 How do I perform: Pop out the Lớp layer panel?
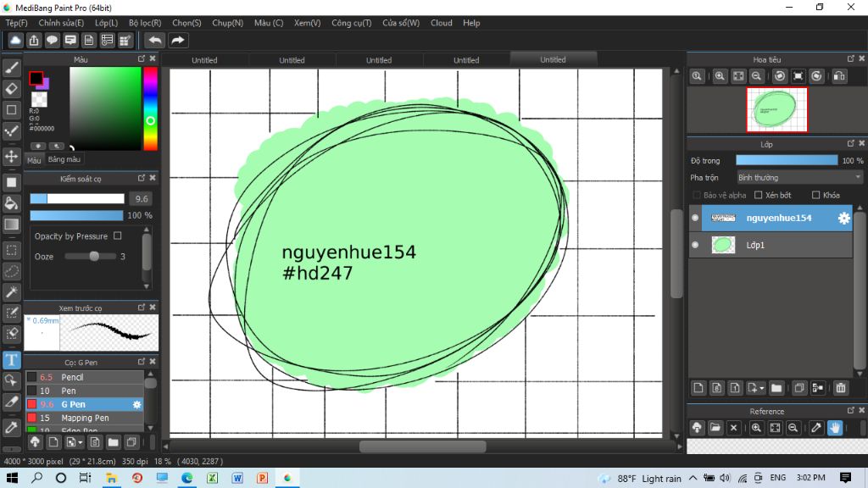851,143
